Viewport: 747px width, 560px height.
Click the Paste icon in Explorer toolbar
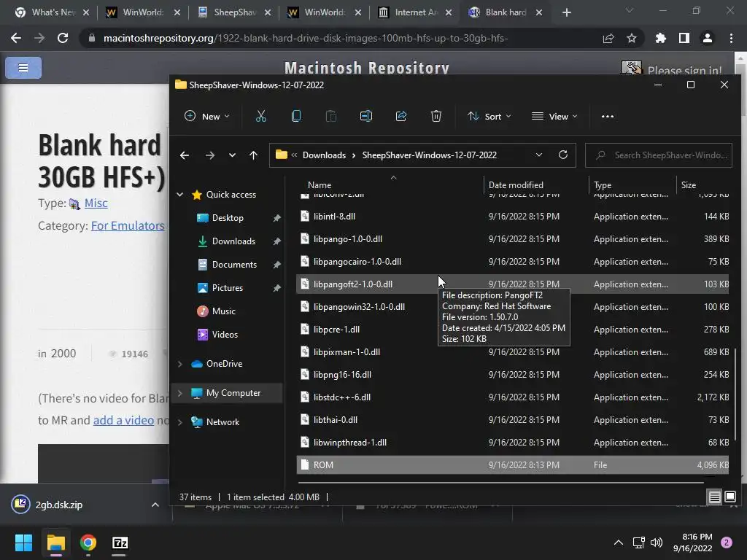330,116
